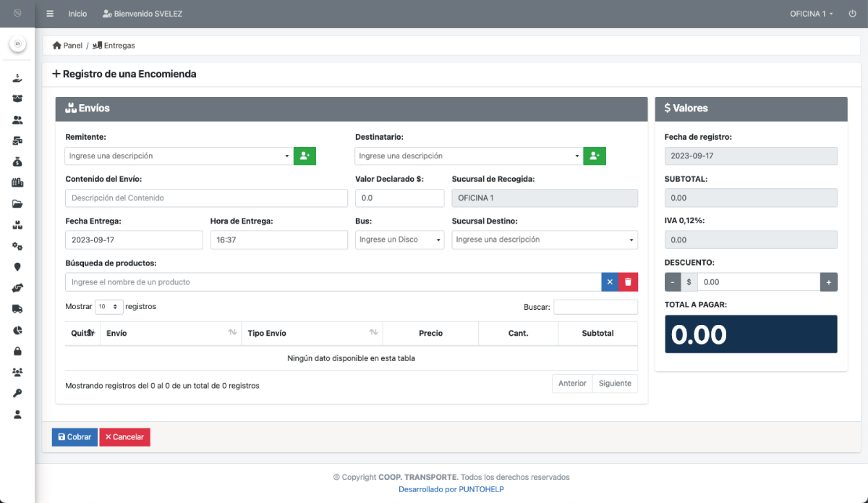This screenshot has width=868, height=503.
Task: Add new Remitente with green user-plus button
Action: (x=305, y=156)
